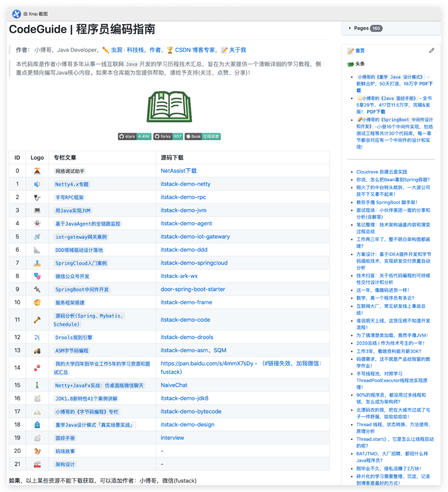Click the factory logo in 架构设计 row
The height and width of the screenshot is (492, 448).
37,464
